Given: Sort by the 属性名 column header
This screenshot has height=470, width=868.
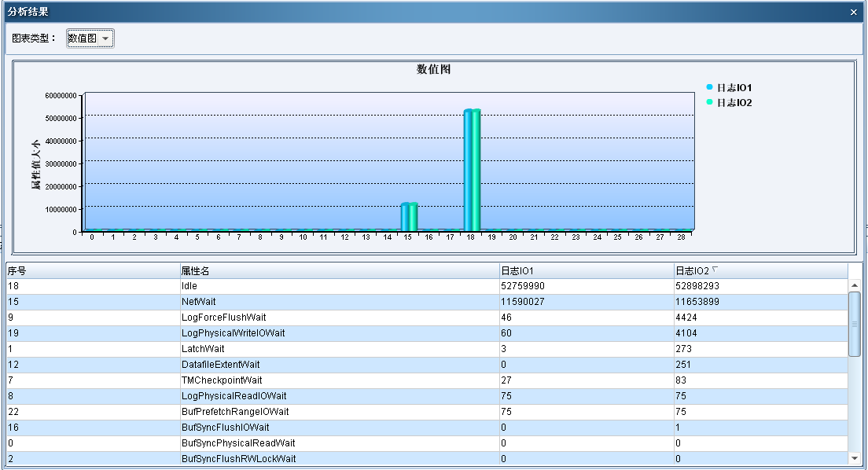Looking at the screenshot, I should coord(338,270).
